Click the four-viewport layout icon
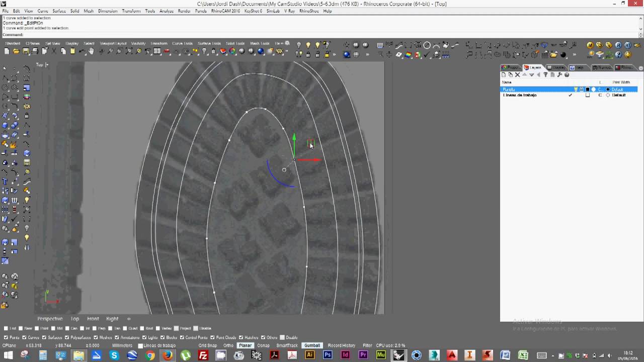The height and width of the screenshot is (362, 644). click(157, 51)
